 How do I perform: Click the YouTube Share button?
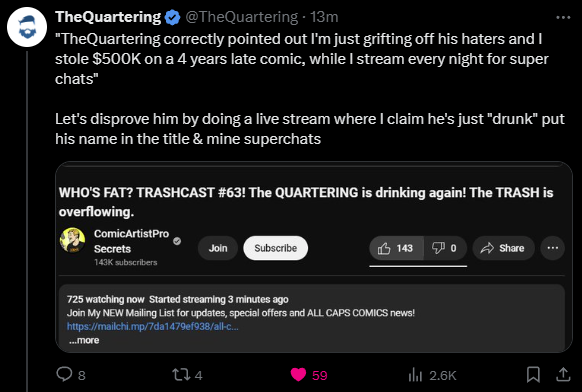coord(503,248)
